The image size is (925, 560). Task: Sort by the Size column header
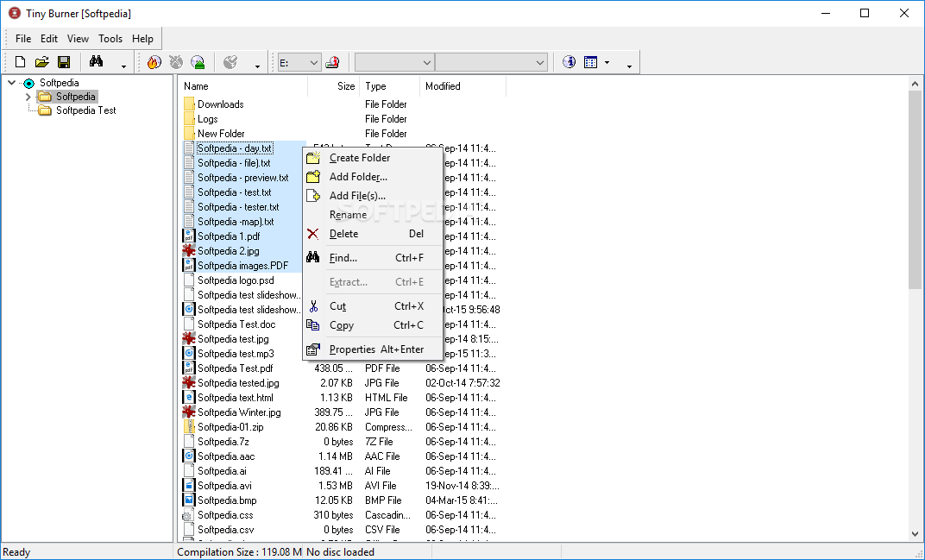pos(334,86)
